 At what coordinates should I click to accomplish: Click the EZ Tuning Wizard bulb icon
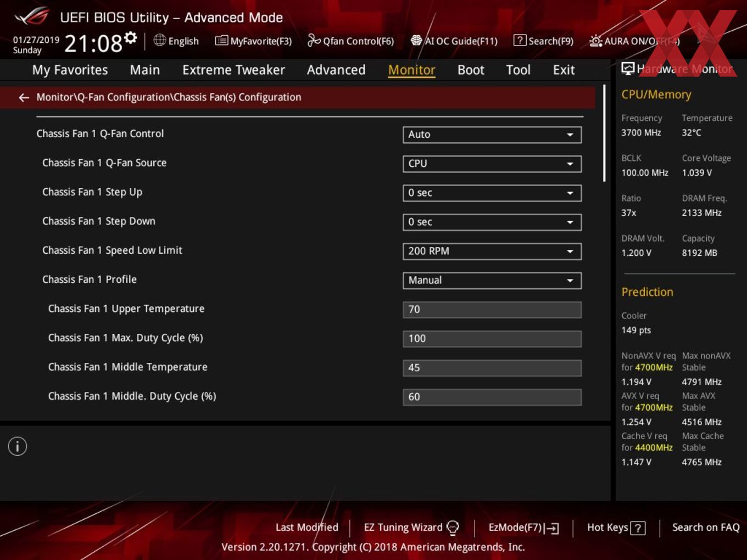click(453, 528)
